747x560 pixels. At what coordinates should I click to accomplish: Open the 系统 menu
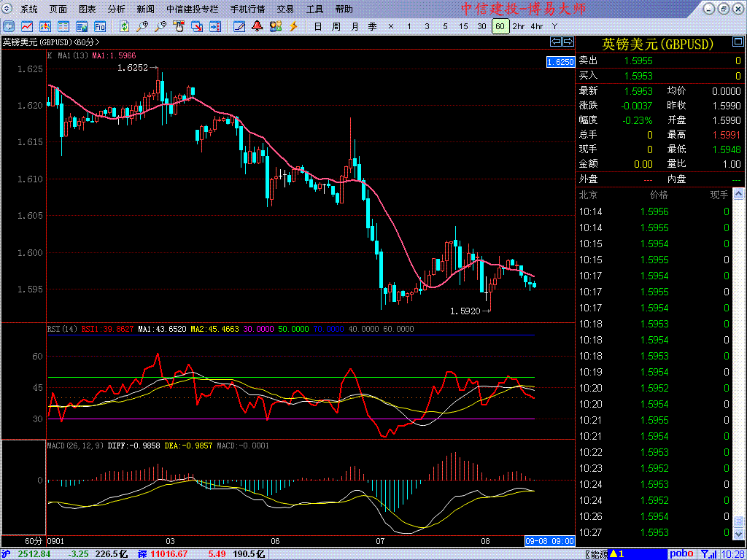[x=29, y=9]
